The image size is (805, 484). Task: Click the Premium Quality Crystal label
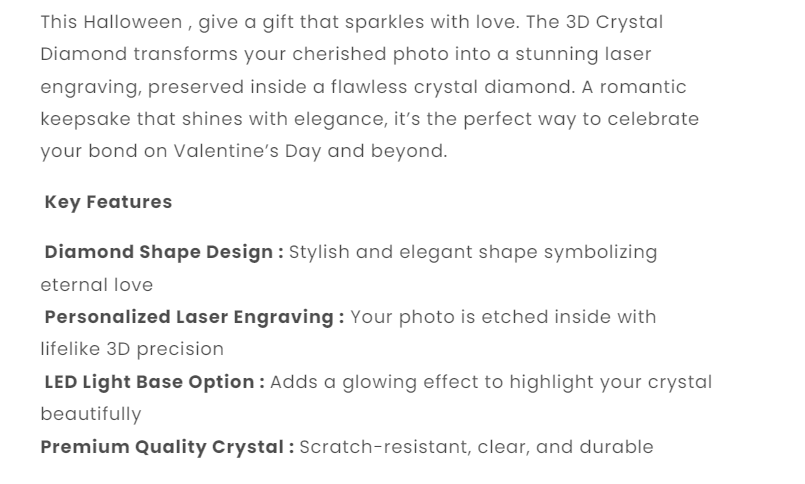tap(167, 447)
